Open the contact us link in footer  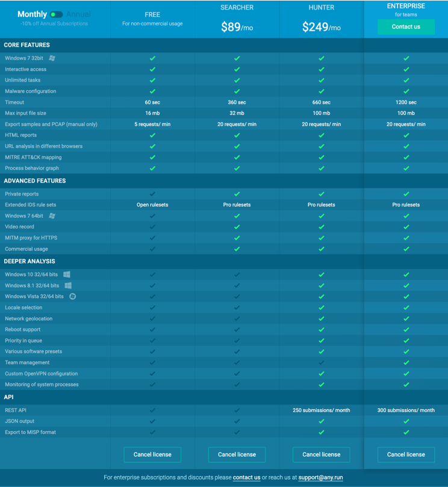click(246, 477)
